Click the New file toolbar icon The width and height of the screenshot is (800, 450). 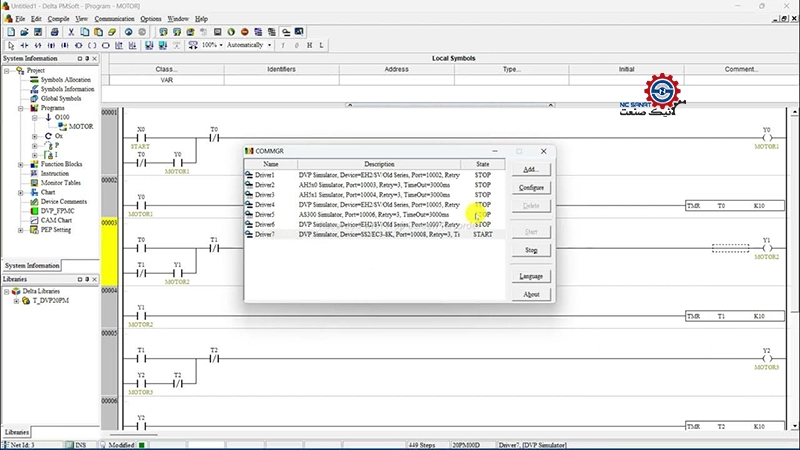tap(10, 32)
